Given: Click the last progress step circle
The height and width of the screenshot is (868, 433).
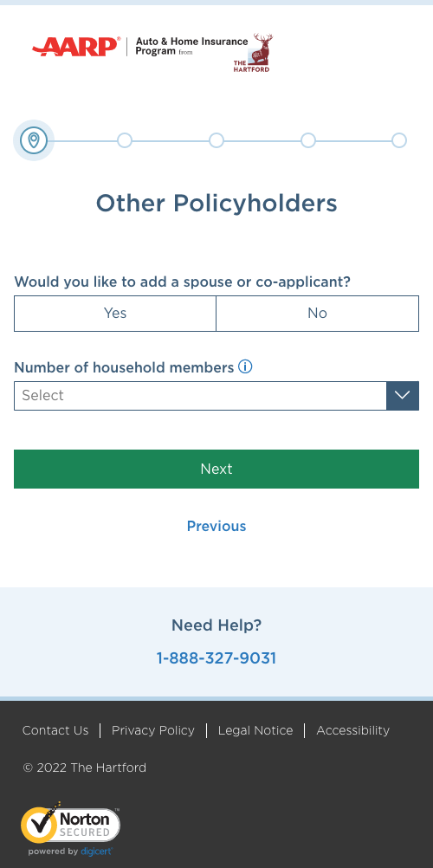Looking at the screenshot, I should [399, 140].
